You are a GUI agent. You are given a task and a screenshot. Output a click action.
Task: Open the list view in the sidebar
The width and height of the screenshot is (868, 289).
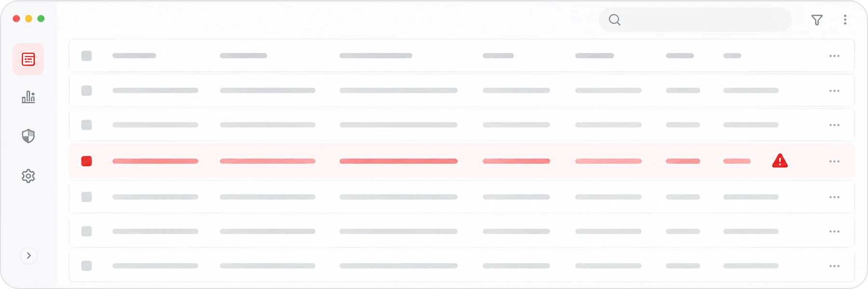point(28,59)
